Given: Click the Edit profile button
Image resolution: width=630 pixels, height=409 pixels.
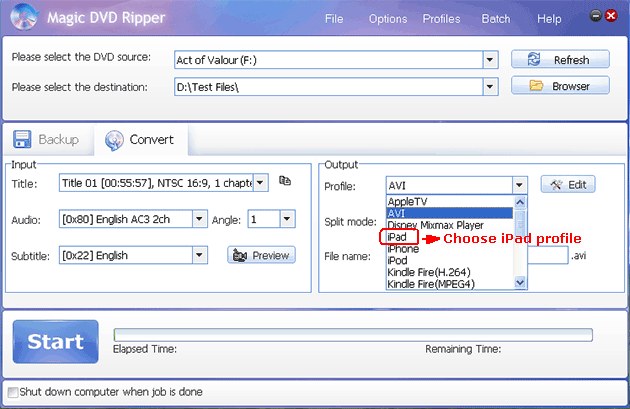Looking at the screenshot, I should point(568,184).
